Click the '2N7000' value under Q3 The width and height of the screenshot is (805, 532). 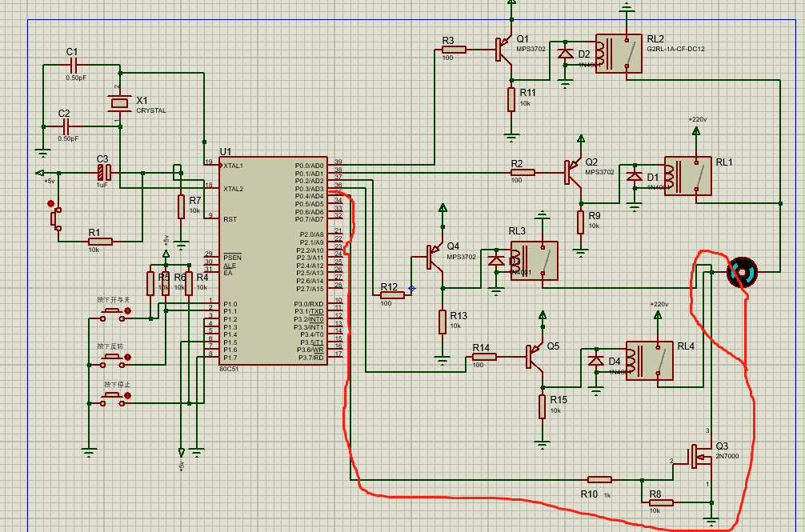coord(727,456)
